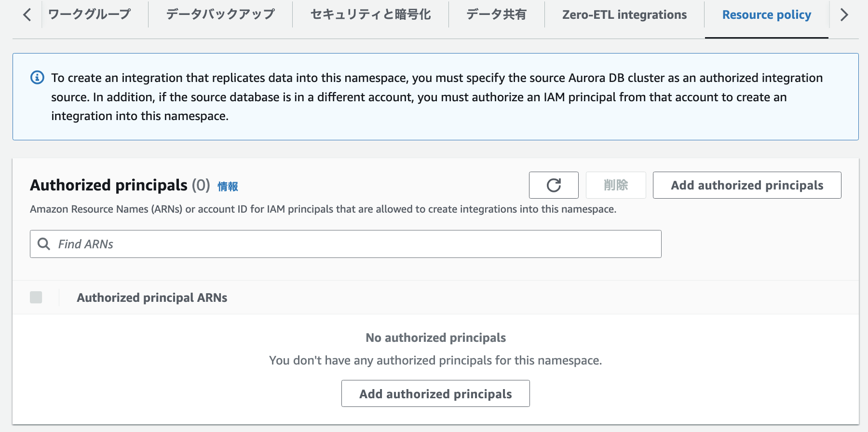
Task: Switch to the データバックアップ tab
Action: pyautogui.click(x=220, y=14)
